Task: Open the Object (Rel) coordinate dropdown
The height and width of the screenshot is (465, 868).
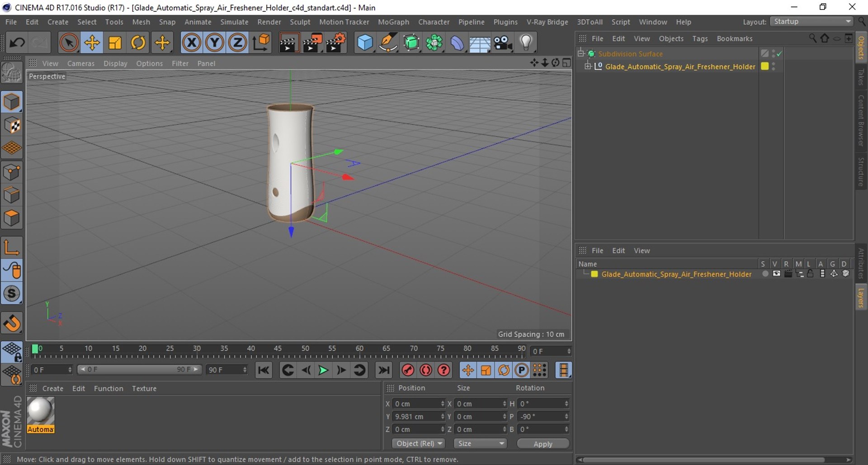Action: (419, 444)
